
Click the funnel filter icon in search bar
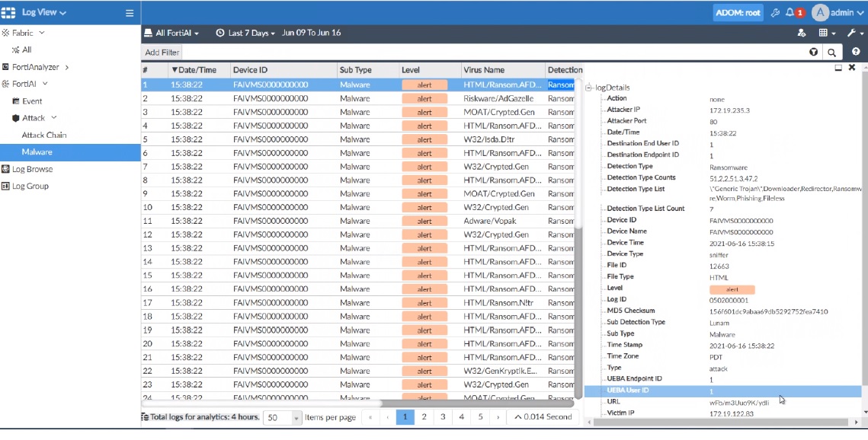pyautogui.click(x=813, y=53)
